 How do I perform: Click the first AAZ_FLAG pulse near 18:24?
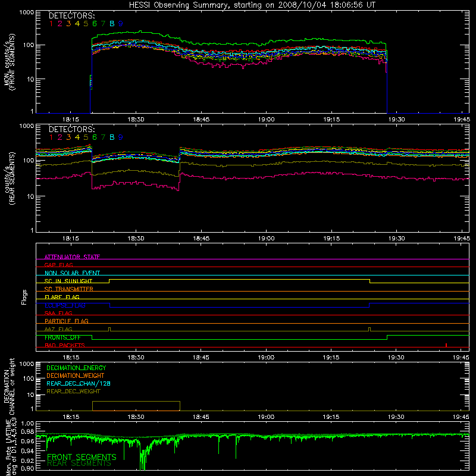109,329
